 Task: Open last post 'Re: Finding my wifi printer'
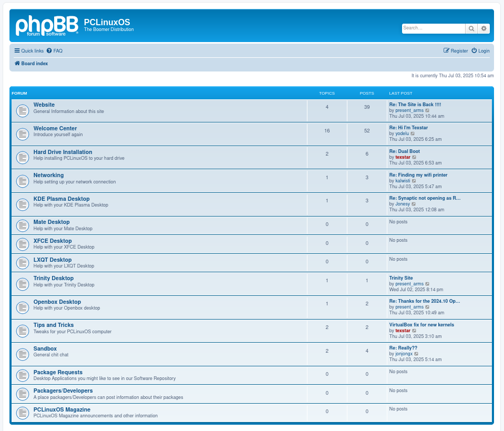coord(418,175)
